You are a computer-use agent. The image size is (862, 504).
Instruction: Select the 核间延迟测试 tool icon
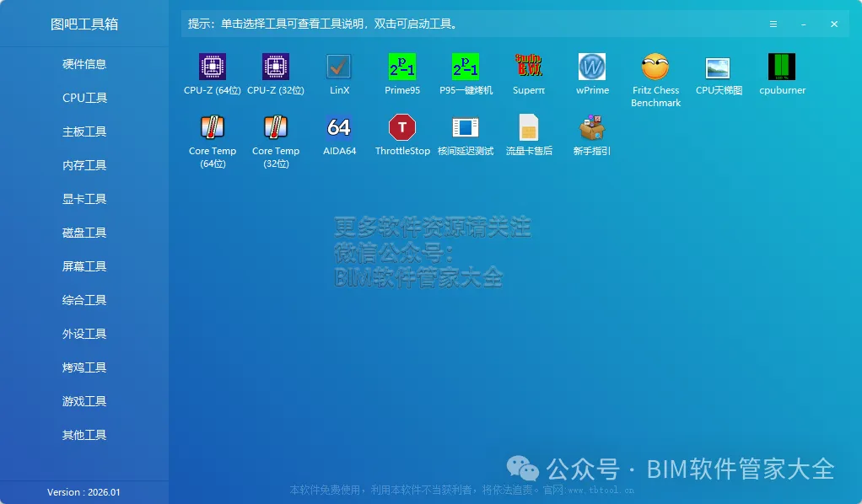465,127
